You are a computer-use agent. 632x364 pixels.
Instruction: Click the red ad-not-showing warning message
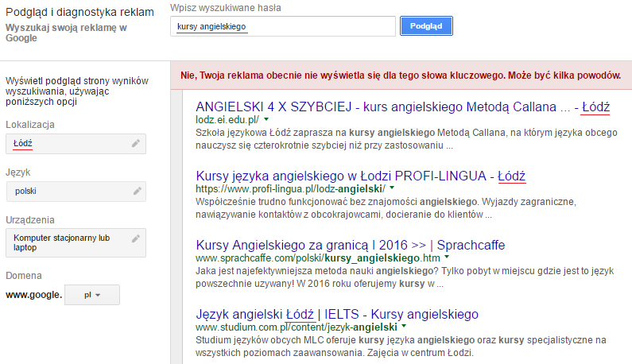(401, 76)
